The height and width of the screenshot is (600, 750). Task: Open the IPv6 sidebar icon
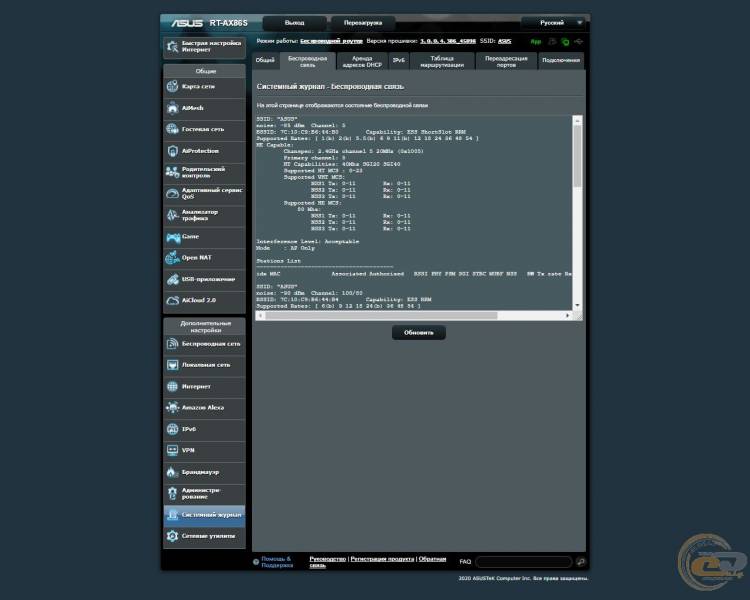click(x=172, y=429)
